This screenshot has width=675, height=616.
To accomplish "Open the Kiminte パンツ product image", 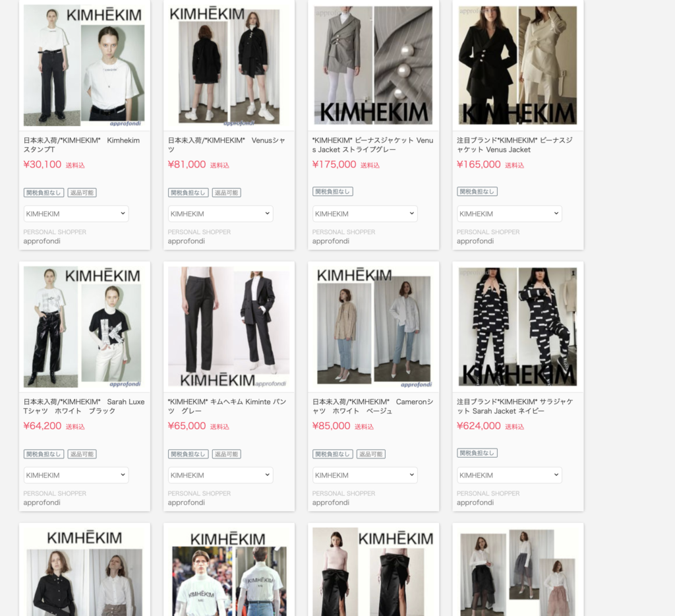I will [229, 327].
